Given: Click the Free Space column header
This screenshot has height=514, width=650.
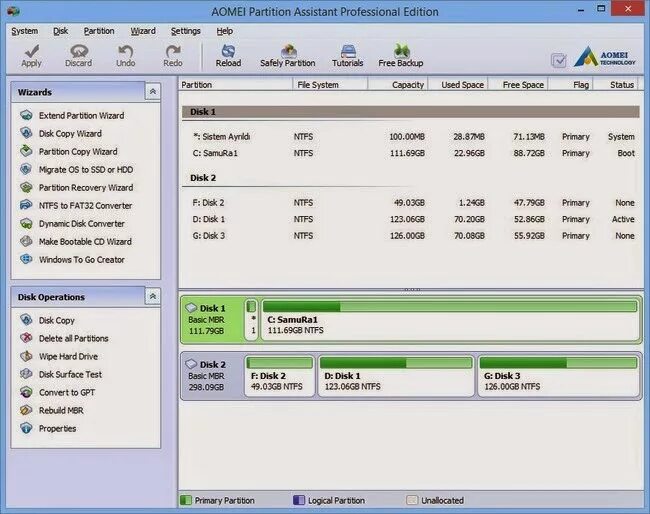Looking at the screenshot, I should tap(518, 85).
